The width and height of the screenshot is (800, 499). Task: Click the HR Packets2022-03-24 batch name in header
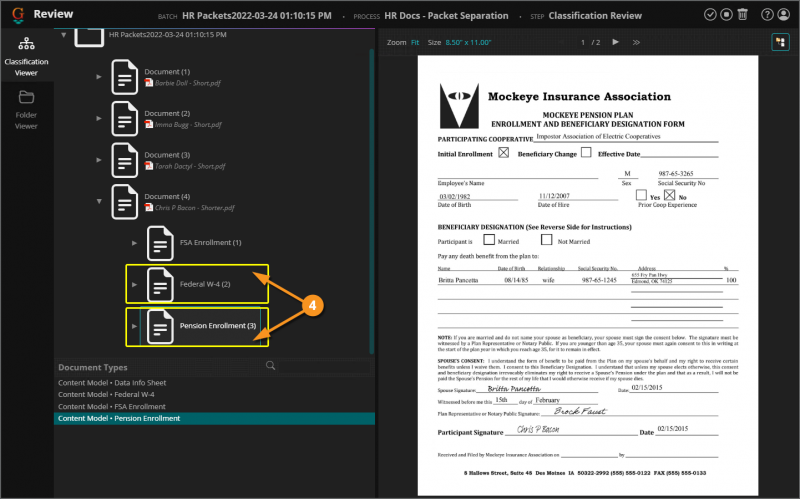pos(257,16)
